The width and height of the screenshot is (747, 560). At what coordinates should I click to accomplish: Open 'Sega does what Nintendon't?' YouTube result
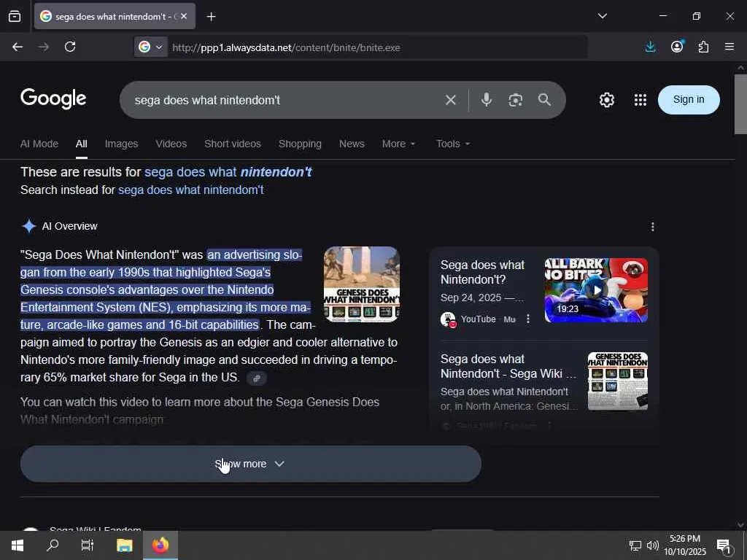(x=482, y=273)
